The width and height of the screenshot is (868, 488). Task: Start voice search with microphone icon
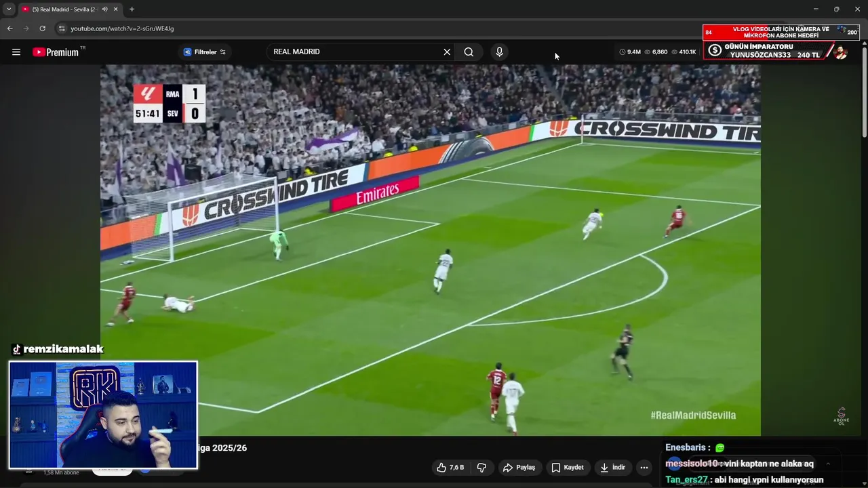pos(499,52)
